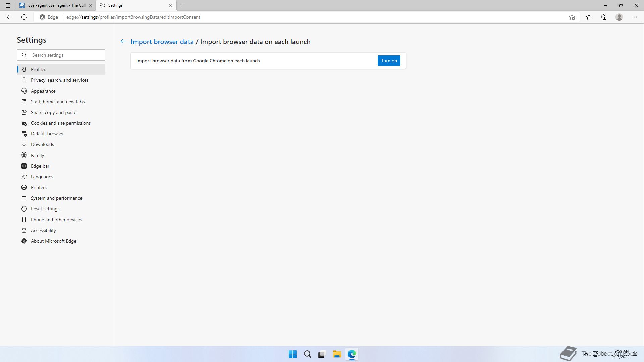The width and height of the screenshot is (644, 362).
Task: Open Settings and more ellipsis menu
Action: click(634, 17)
